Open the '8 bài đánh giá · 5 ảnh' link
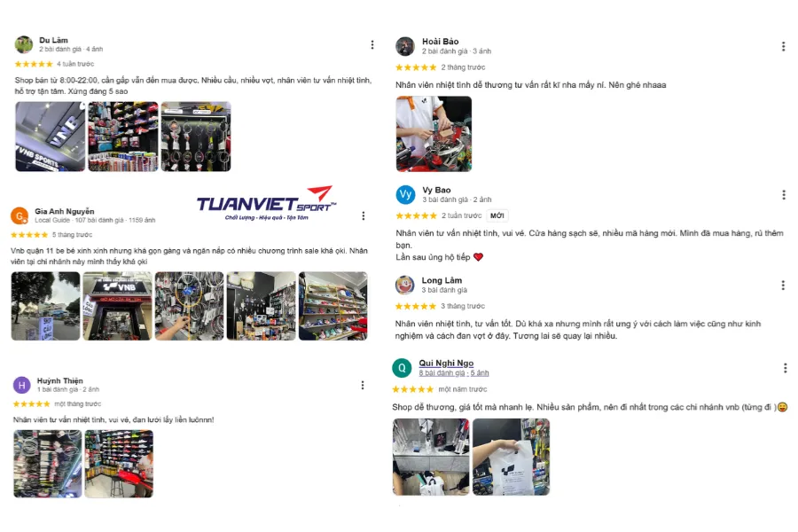 coord(453,373)
